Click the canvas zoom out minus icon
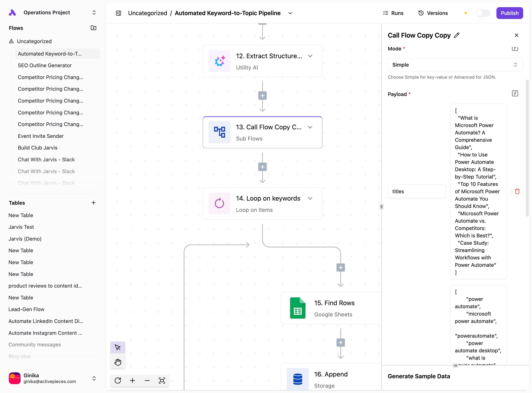 [x=147, y=380]
